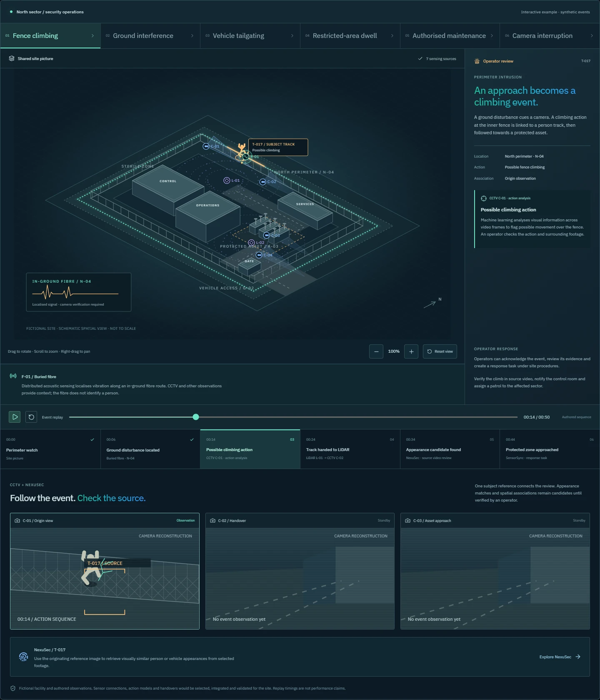Viewport: 600px width, 700px height.
Task: Click the event replay slider handle
Action: (x=196, y=417)
